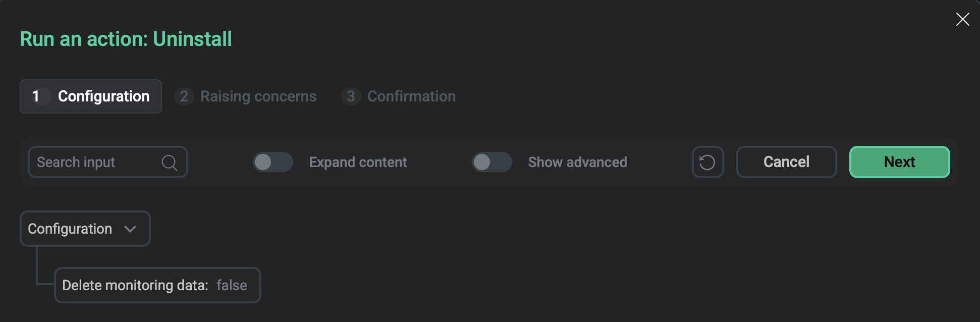The width and height of the screenshot is (980, 322).
Task: Reset configuration with the circular arrow icon
Action: click(x=707, y=162)
